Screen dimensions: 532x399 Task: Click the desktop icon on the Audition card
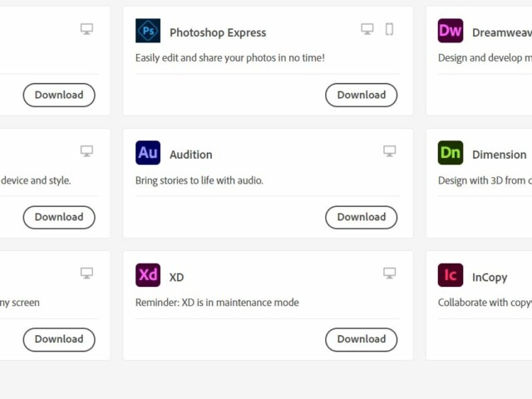pyautogui.click(x=389, y=151)
